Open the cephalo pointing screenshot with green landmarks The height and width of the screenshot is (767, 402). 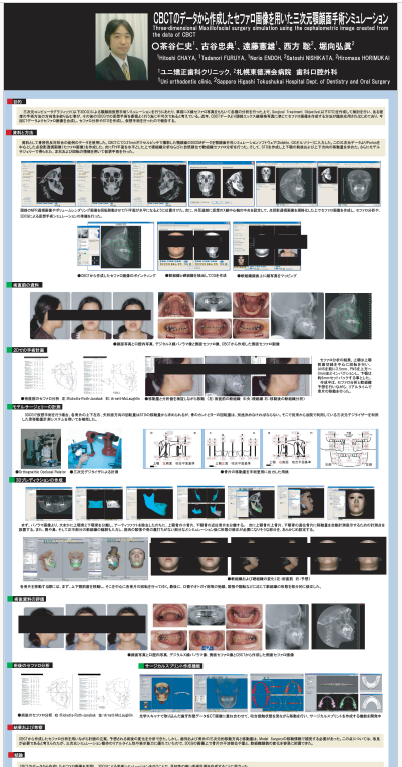[115, 247]
